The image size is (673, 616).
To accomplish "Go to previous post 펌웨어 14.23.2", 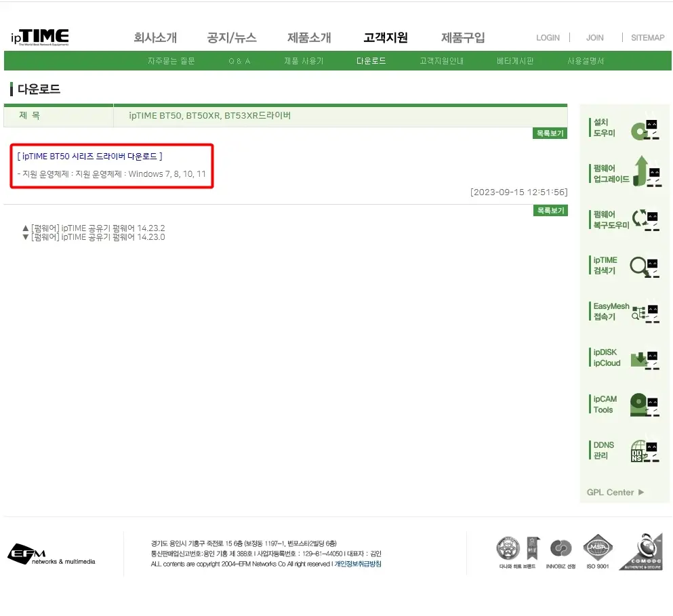I will pyautogui.click(x=98, y=228).
